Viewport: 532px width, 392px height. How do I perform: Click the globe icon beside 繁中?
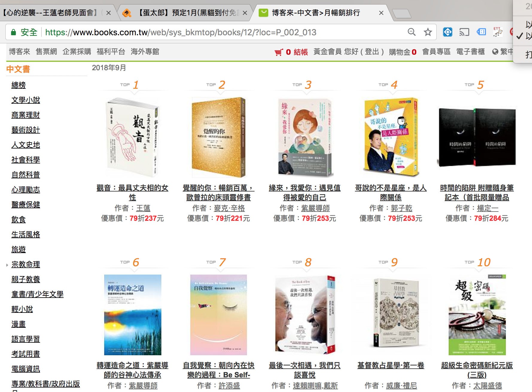(495, 52)
